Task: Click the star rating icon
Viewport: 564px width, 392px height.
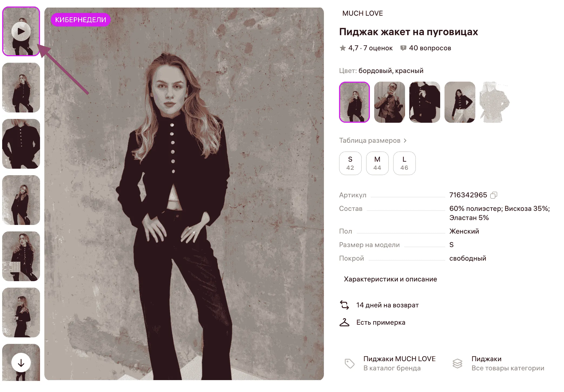Action: click(x=343, y=48)
